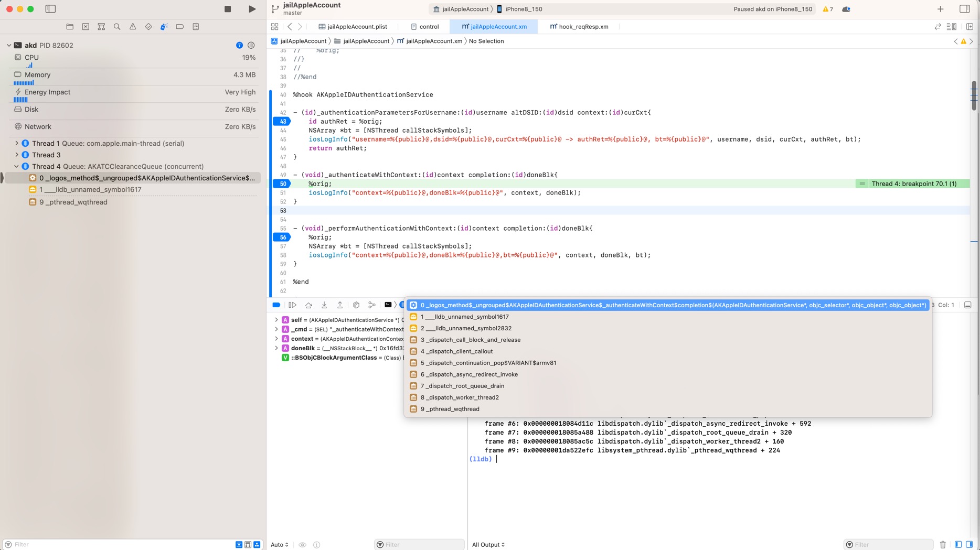Click the navigator Filter field
Image resolution: width=980 pixels, height=550 pixels.
click(118, 545)
